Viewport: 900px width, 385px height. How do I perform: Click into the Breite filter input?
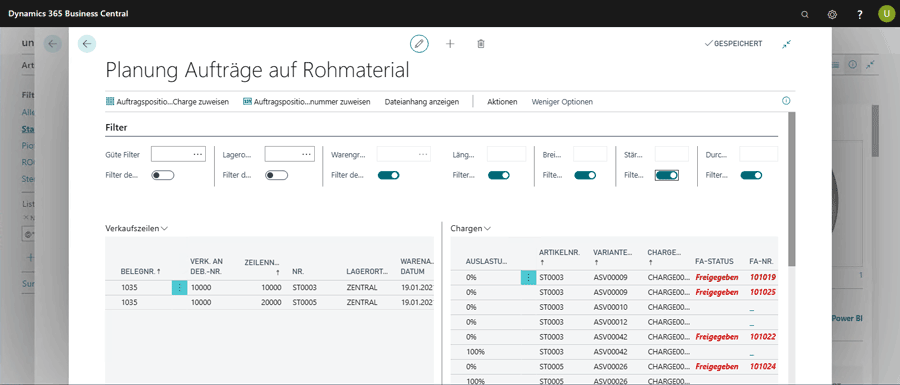tap(590, 154)
